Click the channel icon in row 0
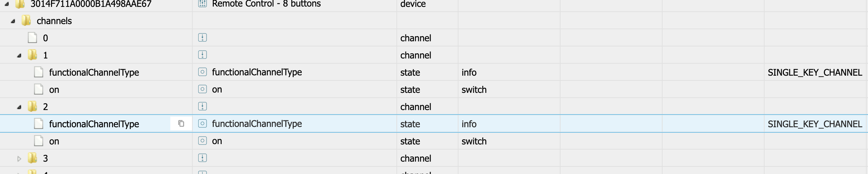The image size is (868, 174). [x=202, y=37]
